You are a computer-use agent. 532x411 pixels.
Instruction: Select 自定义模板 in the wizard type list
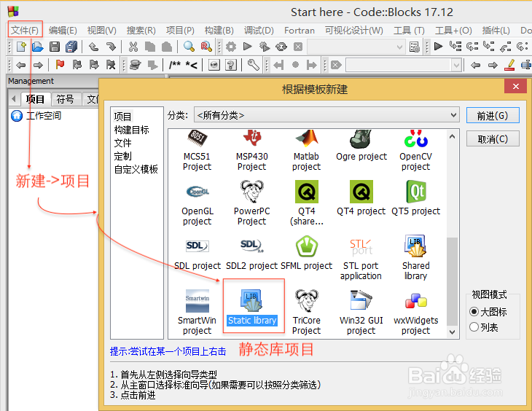pyautogui.click(x=136, y=169)
